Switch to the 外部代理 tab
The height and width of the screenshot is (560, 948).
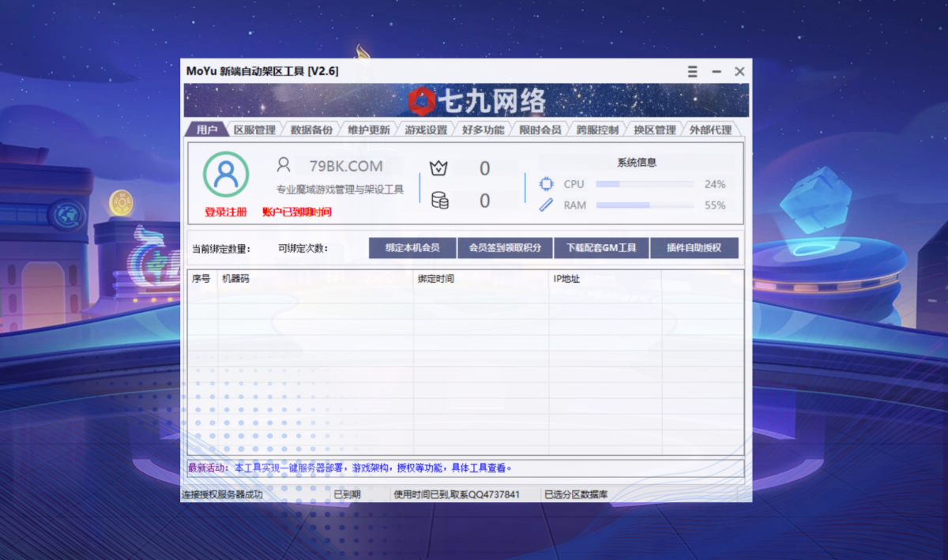713,130
